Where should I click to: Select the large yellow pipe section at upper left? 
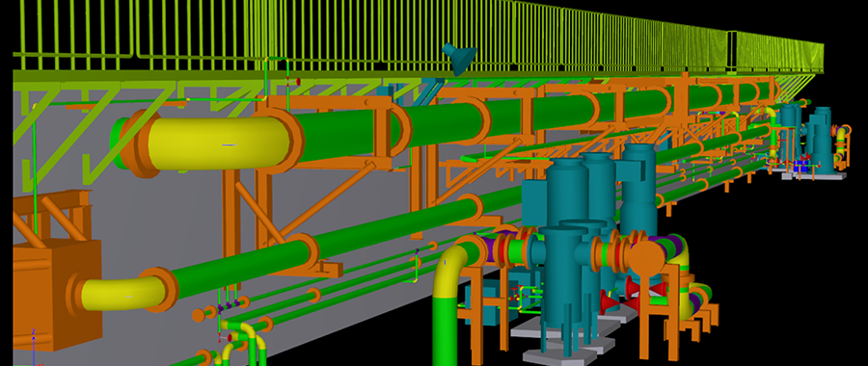click(x=218, y=144)
